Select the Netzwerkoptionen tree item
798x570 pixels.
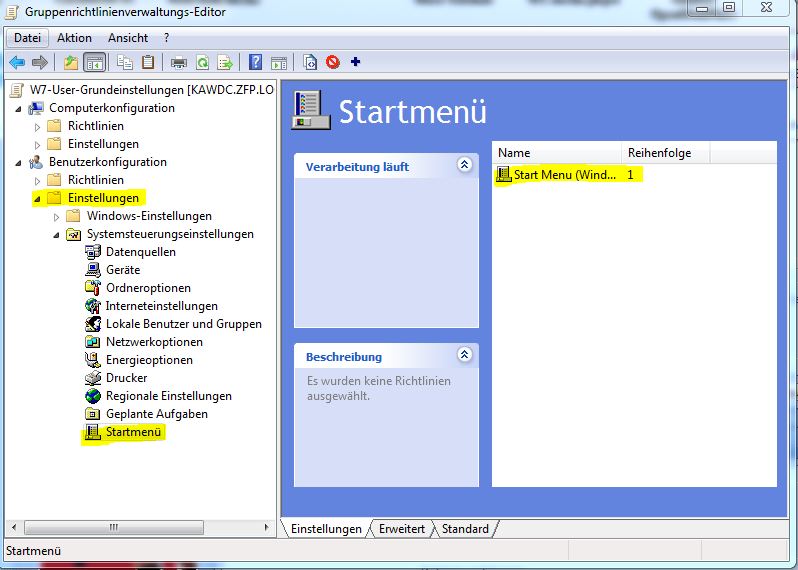click(x=154, y=342)
